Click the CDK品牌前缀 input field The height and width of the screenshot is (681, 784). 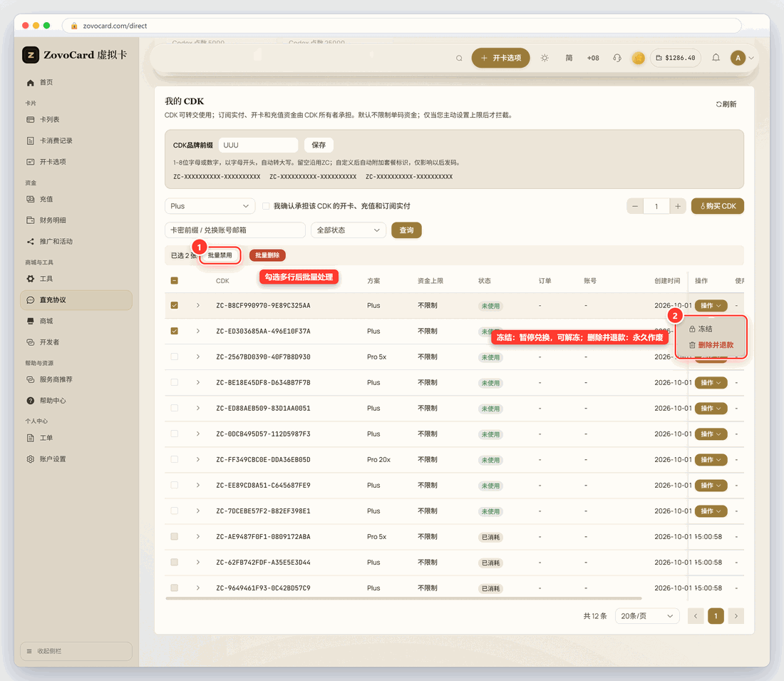258,145
